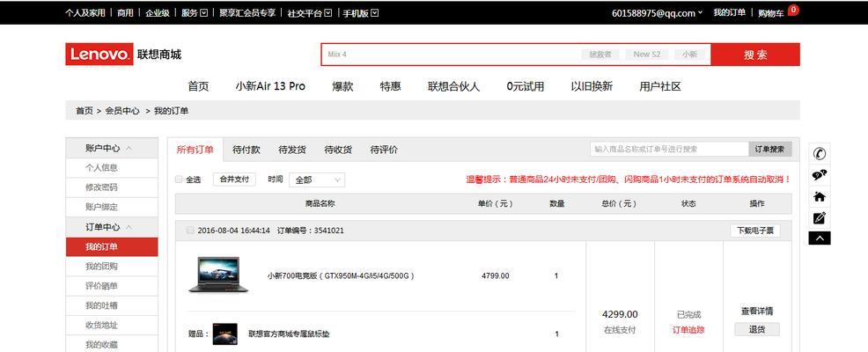This screenshot has width=868, height=352.
Task: Click the gift mouse pad thumbnail
Action: [x=224, y=334]
